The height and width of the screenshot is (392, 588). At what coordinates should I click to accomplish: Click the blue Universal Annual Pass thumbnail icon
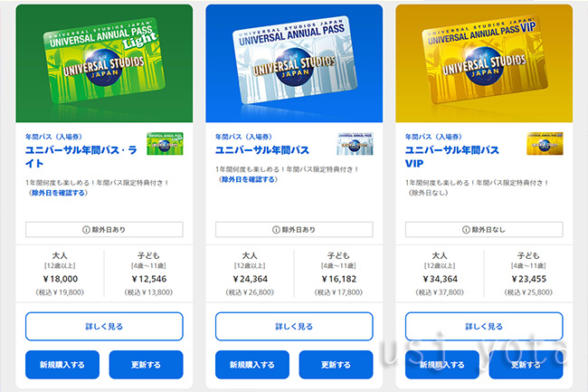pyautogui.click(x=355, y=144)
